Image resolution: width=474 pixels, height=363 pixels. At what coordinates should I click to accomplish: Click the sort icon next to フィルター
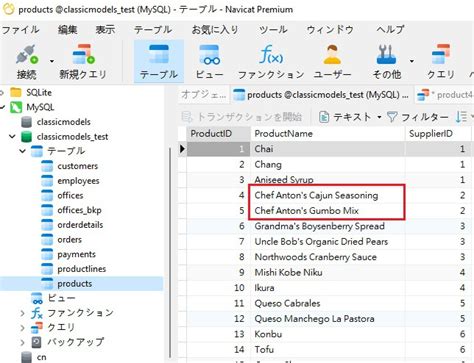pos(461,117)
